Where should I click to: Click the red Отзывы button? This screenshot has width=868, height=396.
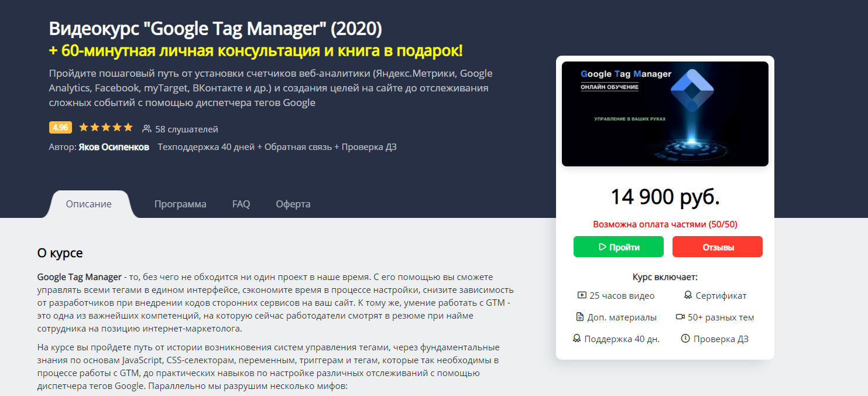tap(718, 247)
